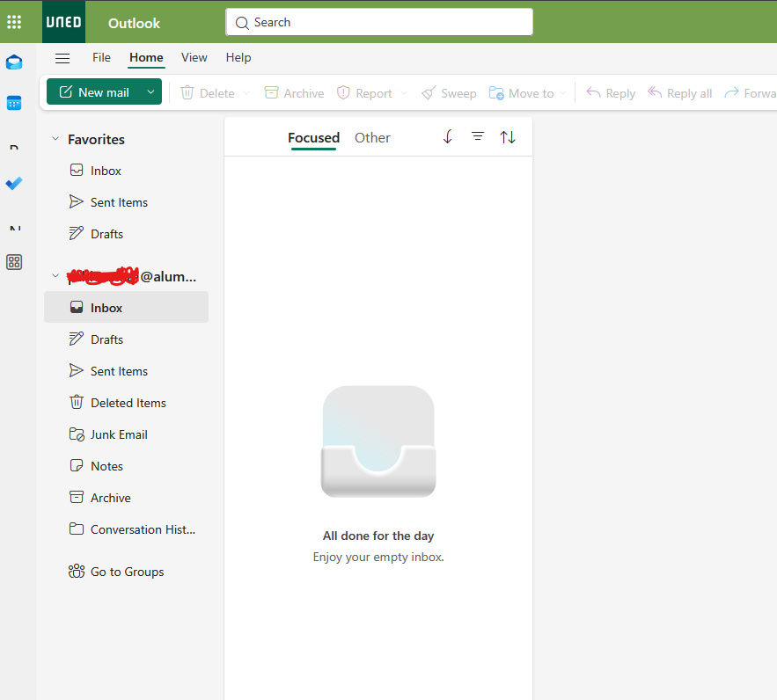Open Inbox under Favorites
The image size is (777, 700).
pos(127,171)
